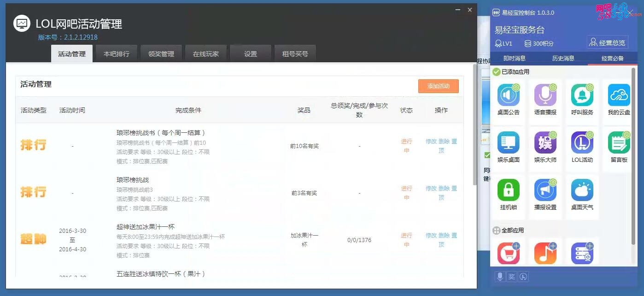Viewport: 644px width, 296px height.
Task: Switch to the 活动管理 tab
Action: coord(72,54)
